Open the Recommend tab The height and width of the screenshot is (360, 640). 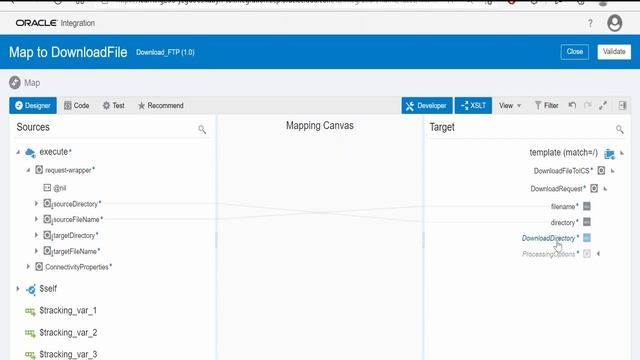(160, 105)
